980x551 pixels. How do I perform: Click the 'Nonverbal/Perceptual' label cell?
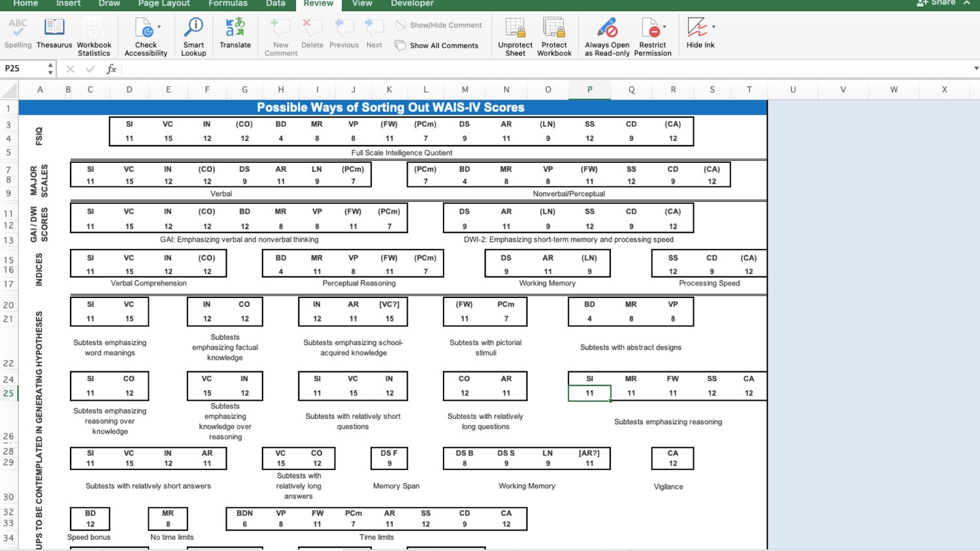click(568, 194)
